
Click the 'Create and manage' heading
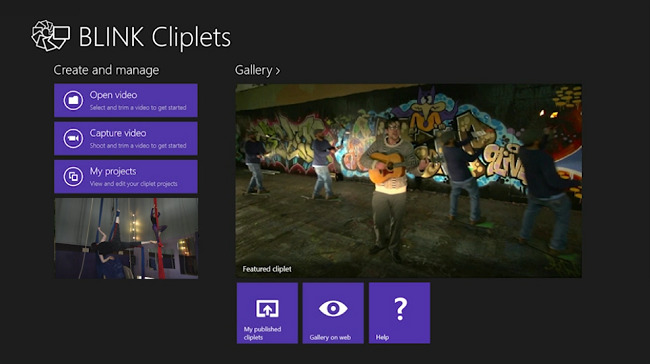click(x=106, y=70)
